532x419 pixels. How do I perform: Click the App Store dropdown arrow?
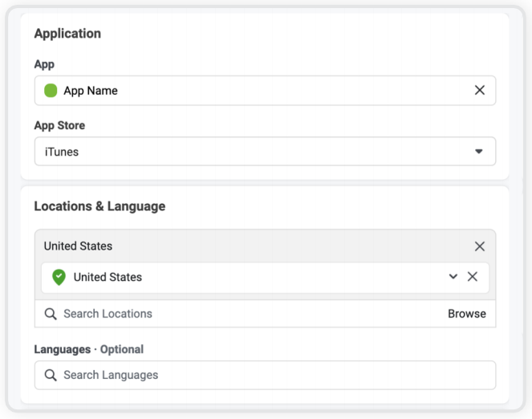[479, 152]
